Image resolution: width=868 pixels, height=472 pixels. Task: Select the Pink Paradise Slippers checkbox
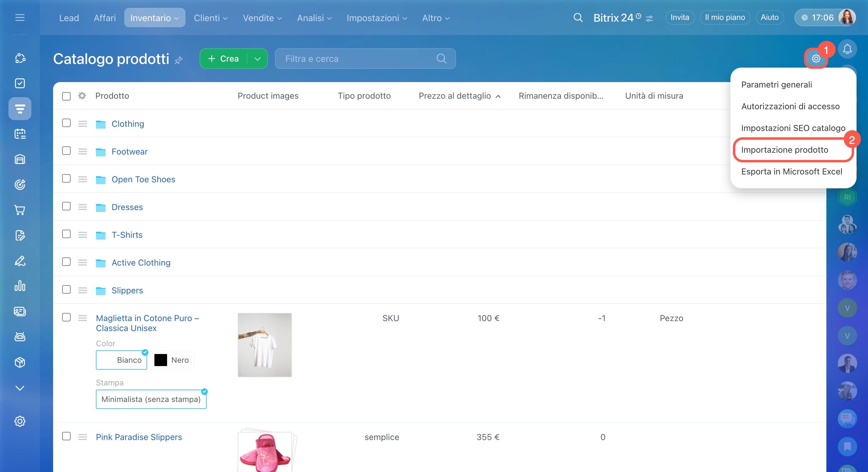(x=66, y=436)
